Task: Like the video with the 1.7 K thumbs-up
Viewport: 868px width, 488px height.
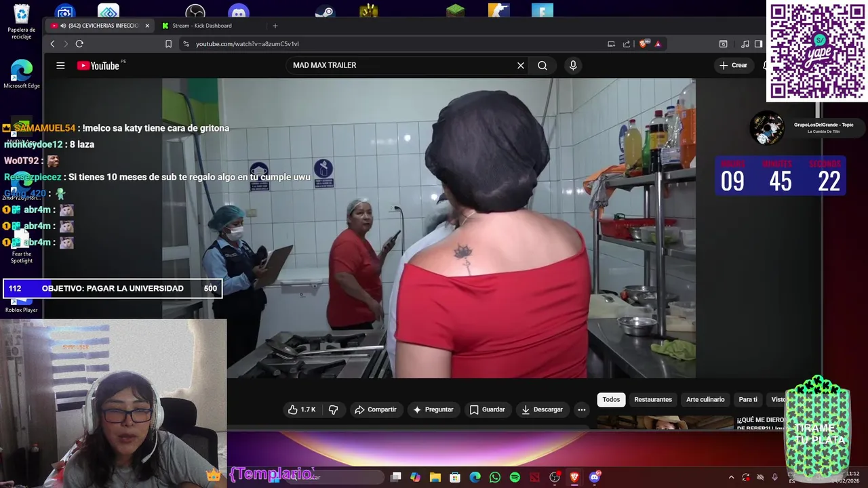Action: (x=302, y=409)
